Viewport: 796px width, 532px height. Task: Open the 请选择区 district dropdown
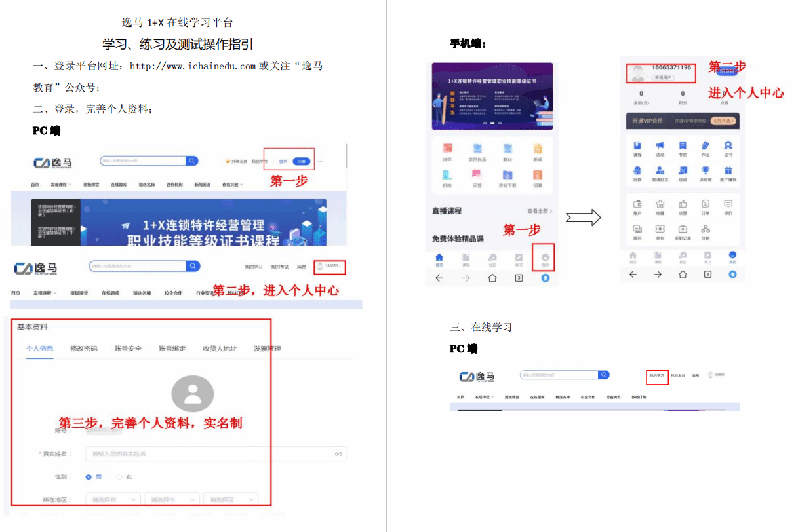click(x=231, y=499)
